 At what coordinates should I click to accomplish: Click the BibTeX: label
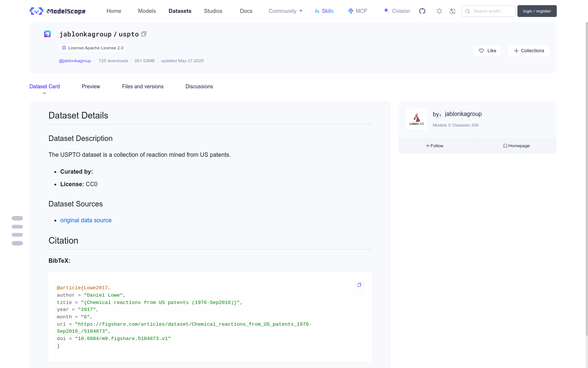click(x=59, y=261)
